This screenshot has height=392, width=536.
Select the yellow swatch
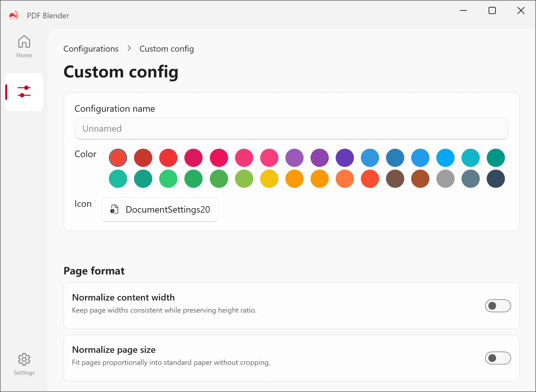269,179
